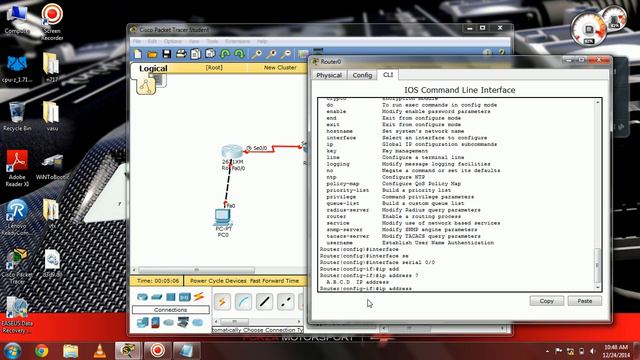Select the Cisco Packet Tracer desktop shortcut

[17, 266]
